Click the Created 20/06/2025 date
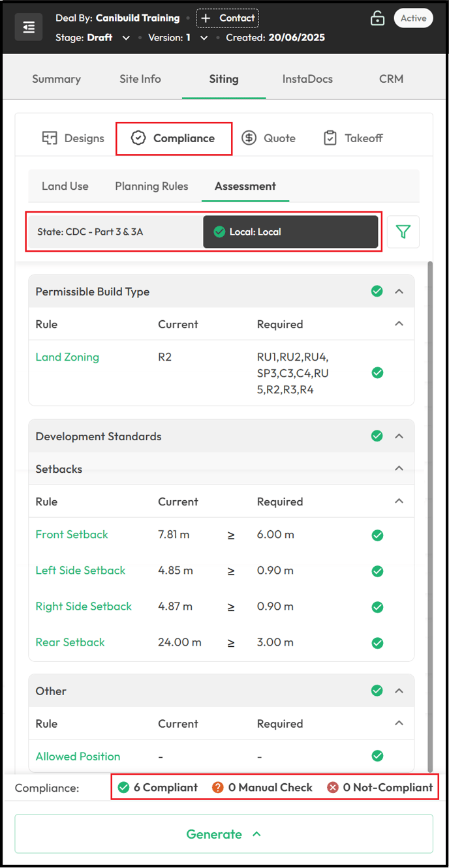This screenshot has width=449, height=868. point(275,38)
